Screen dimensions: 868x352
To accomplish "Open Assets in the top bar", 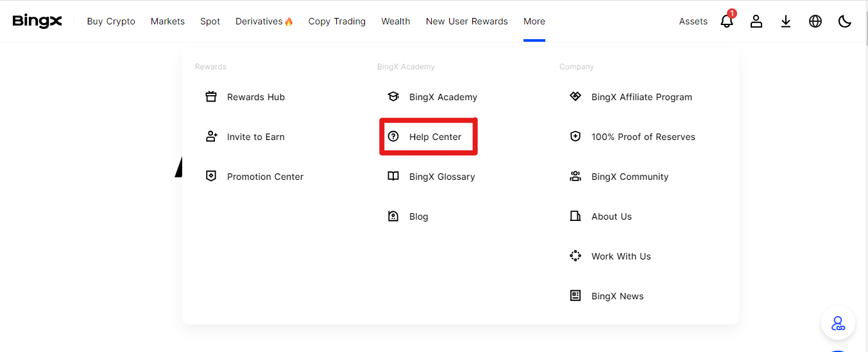I will coord(694,21).
